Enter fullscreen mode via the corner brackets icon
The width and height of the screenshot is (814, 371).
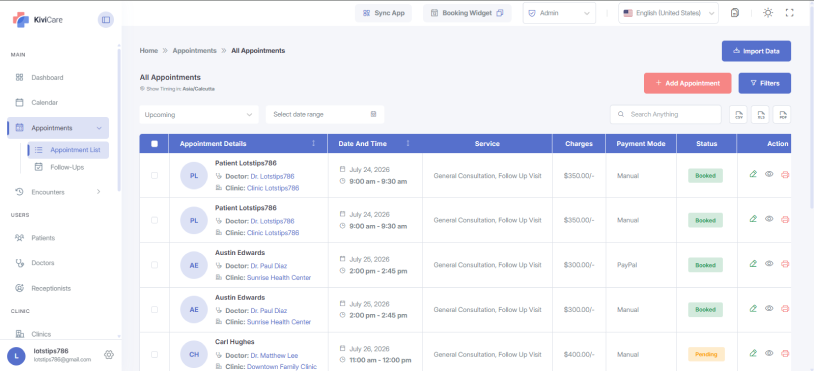[790, 13]
